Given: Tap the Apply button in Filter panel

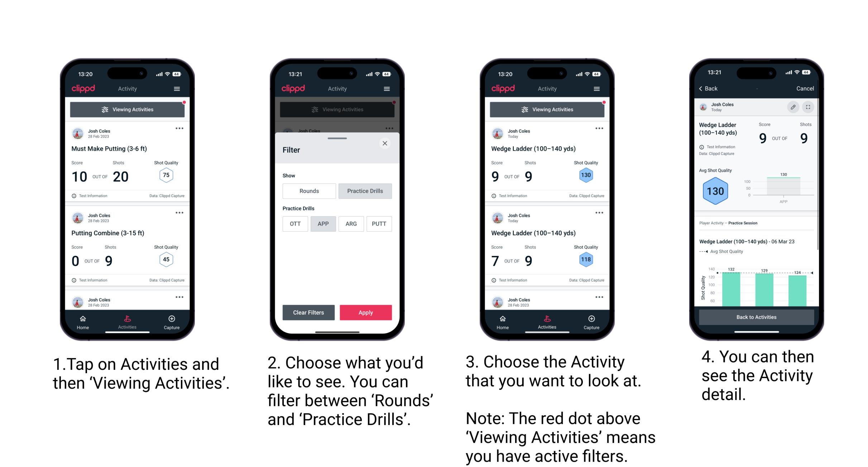Looking at the screenshot, I should 364,312.
